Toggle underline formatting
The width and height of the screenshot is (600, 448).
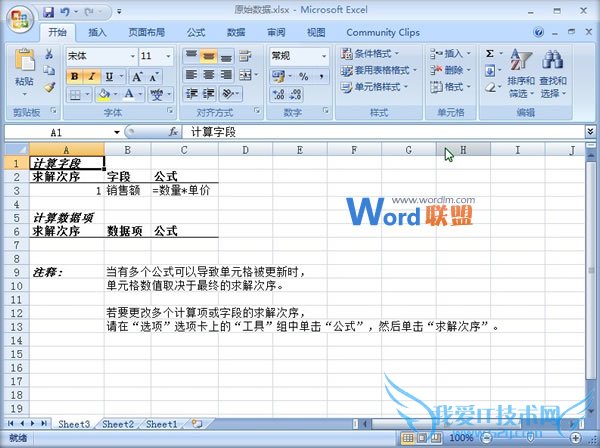coord(109,77)
